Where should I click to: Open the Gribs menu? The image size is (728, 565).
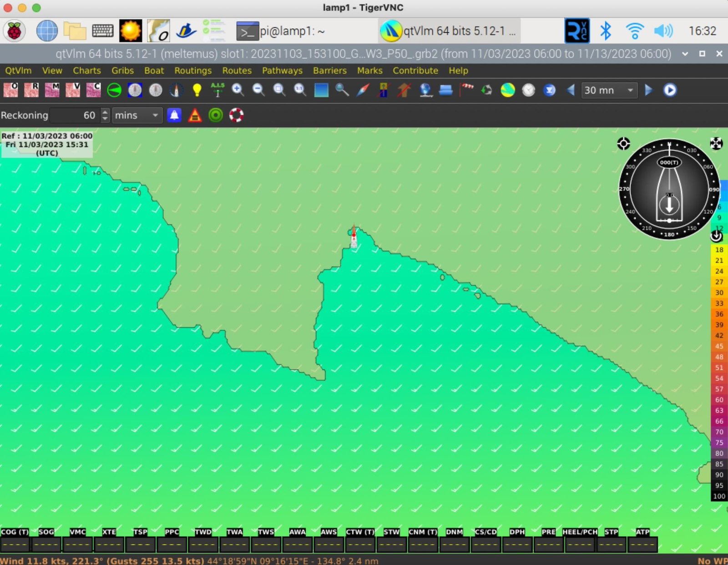pos(123,71)
